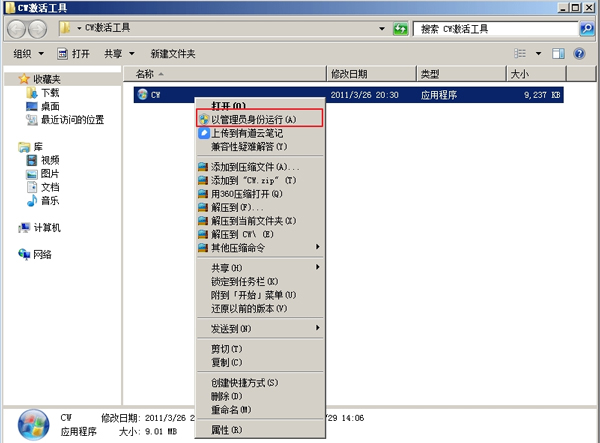Open the 音乐 library
600x443 pixels.
[x=50, y=200]
